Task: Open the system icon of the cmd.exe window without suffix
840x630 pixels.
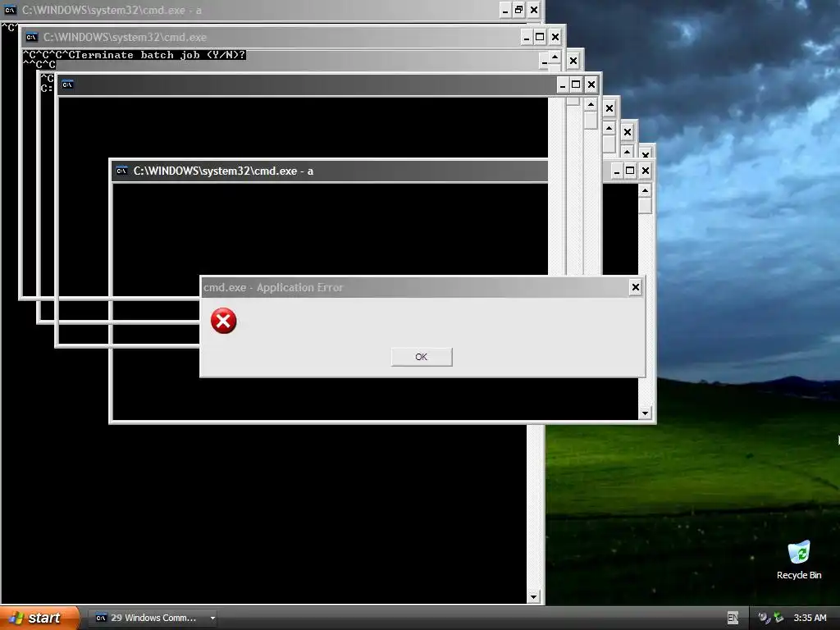Action: 32,37
